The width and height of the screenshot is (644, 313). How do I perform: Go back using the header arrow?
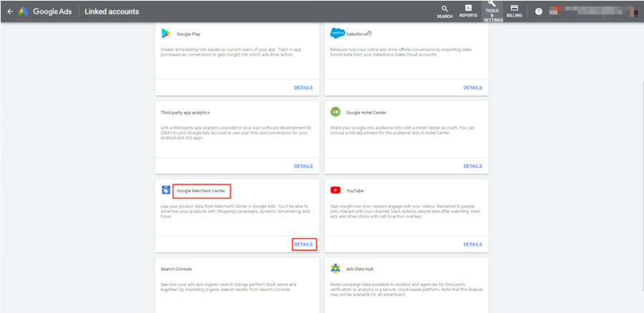click(x=10, y=11)
